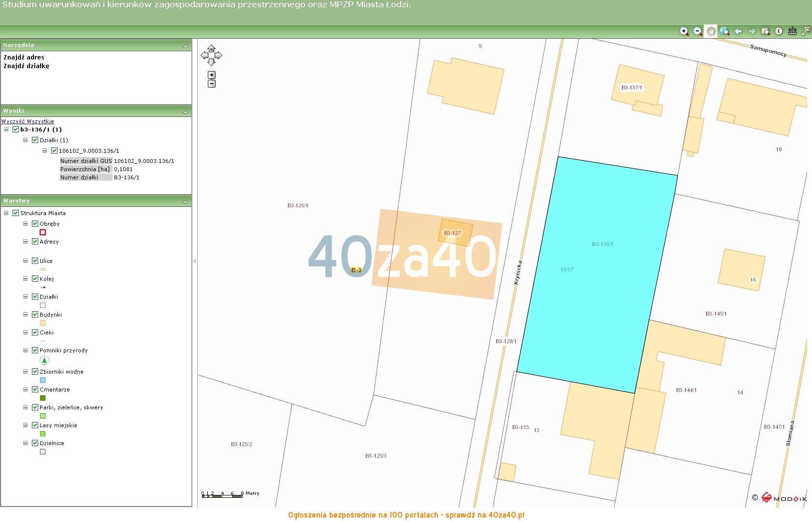This screenshot has width=812, height=522.
Task: Toggle the Budynki layer visibility
Action: (35, 315)
